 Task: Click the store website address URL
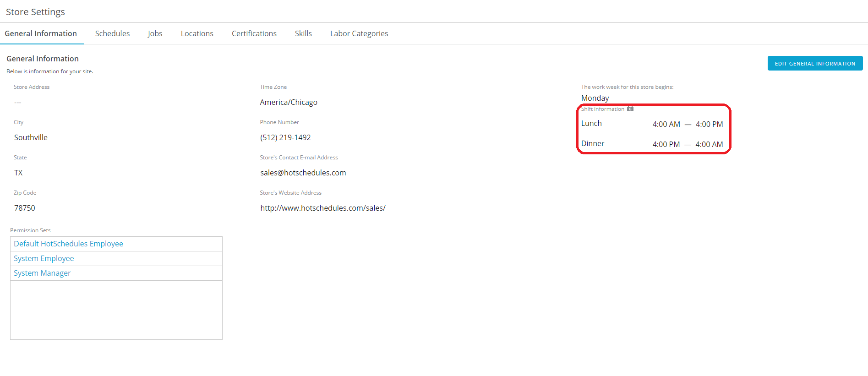322,208
